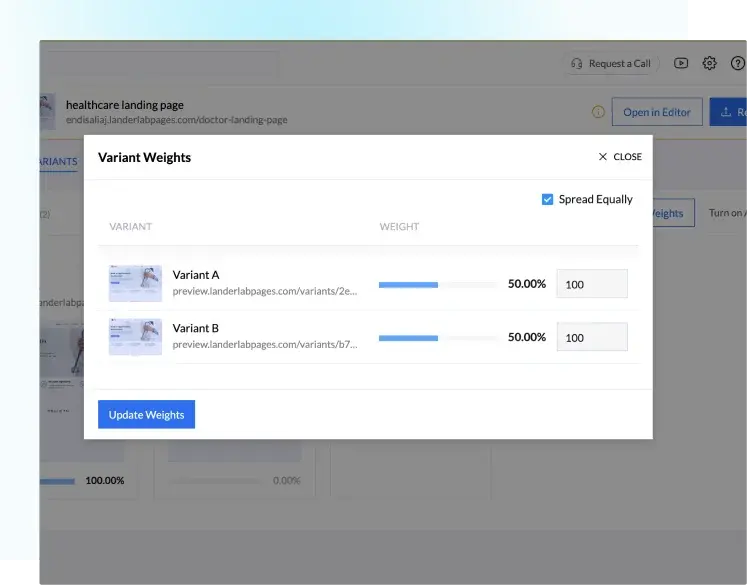Click the video tutorial play icon
The height and width of the screenshot is (585, 747).
[x=681, y=63]
